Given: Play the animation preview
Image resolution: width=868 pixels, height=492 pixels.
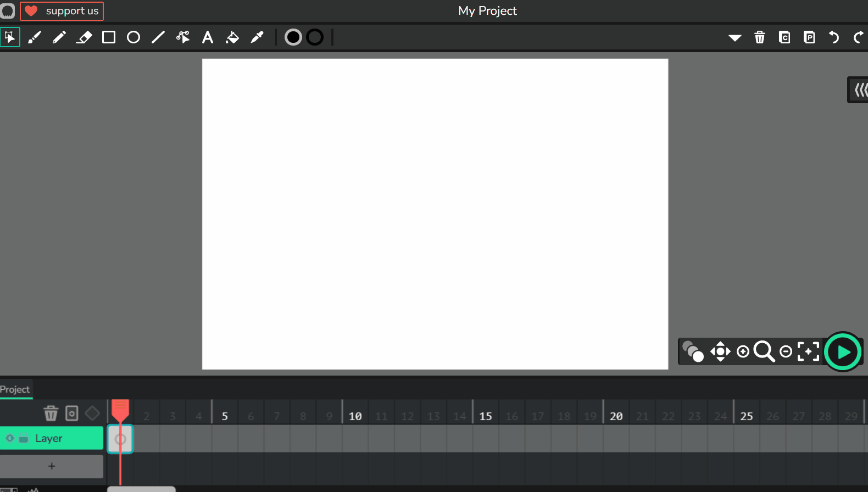Looking at the screenshot, I should 843,352.
